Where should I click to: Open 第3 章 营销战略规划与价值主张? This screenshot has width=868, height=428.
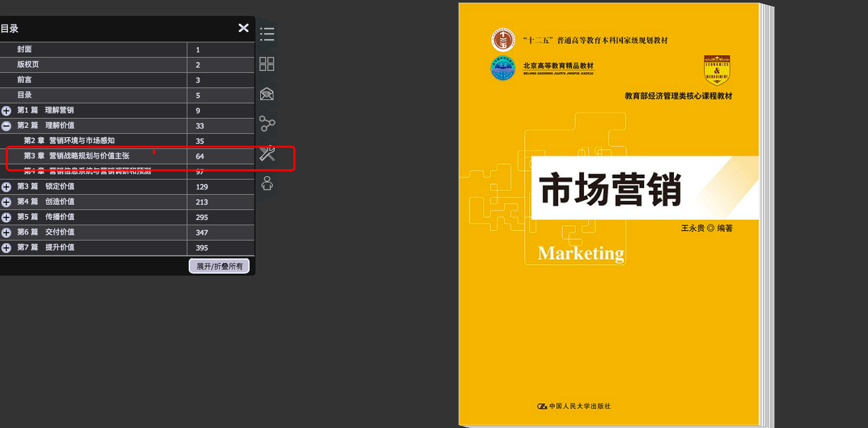click(76, 156)
